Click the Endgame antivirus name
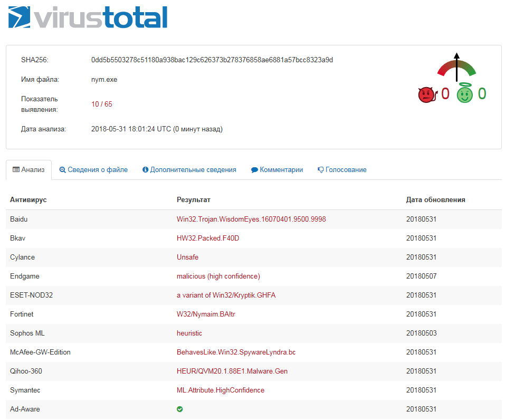This screenshot has height=420, width=505. pos(24,276)
